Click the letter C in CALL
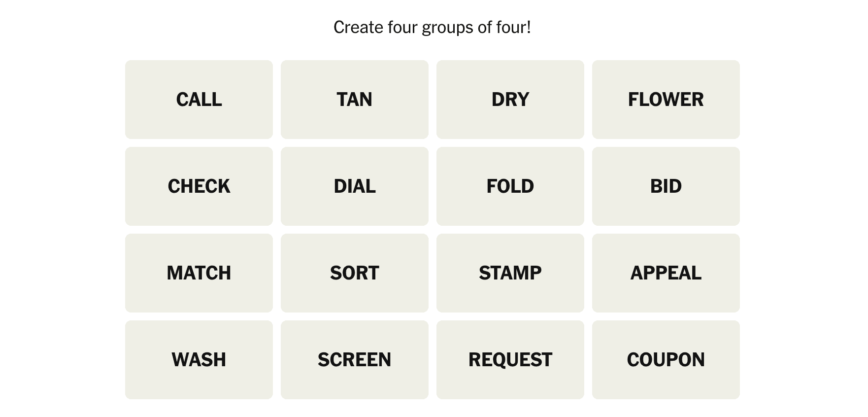868x417 pixels. coord(183,100)
